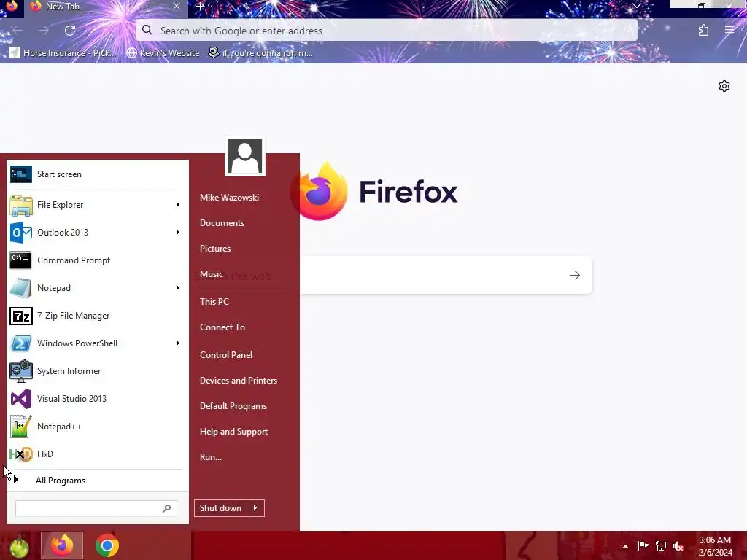Viewport: 747px width, 560px height.
Task: Open the Action Center flag icon
Action: pyautogui.click(x=643, y=546)
